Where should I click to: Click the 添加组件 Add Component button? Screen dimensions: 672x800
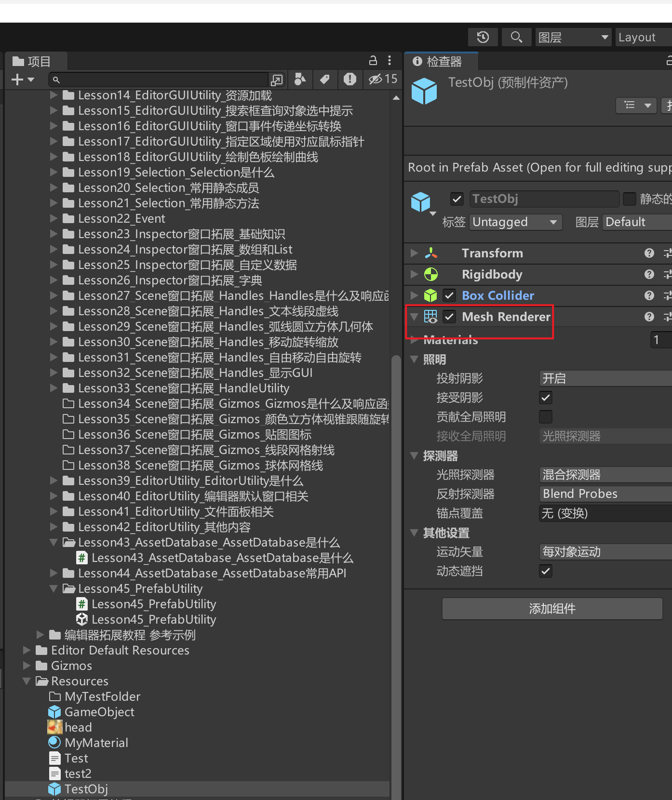tap(552, 609)
